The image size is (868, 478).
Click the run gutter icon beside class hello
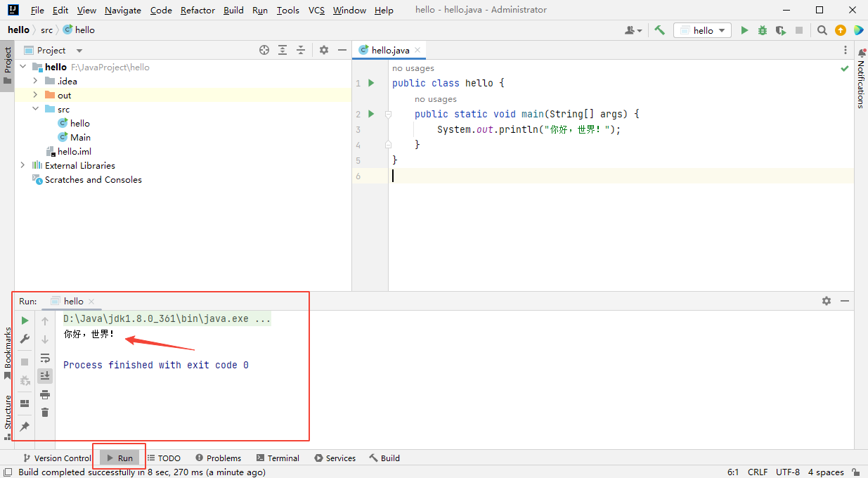[372, 83]
